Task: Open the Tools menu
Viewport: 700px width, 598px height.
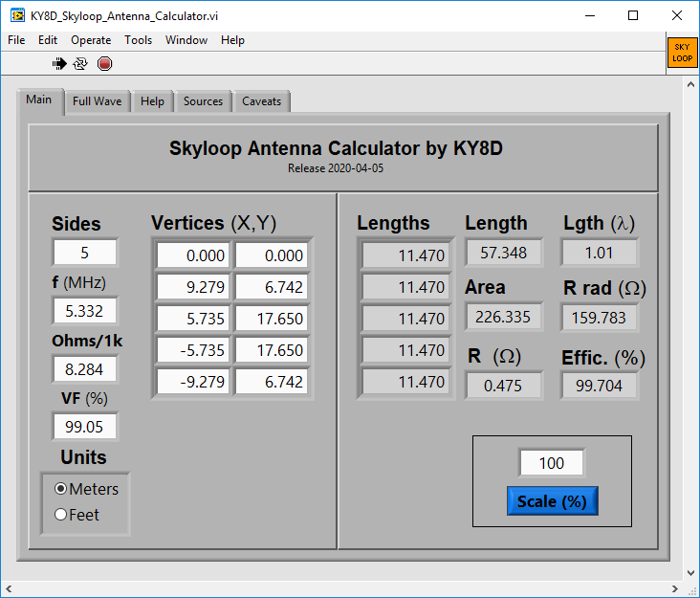Action: tap(138, 40)
